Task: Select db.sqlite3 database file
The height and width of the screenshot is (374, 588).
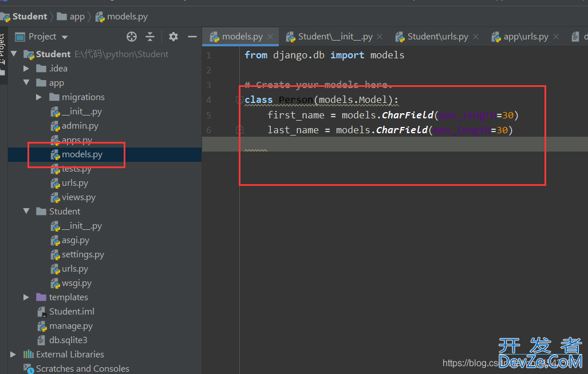Action: tap(68, 340)
